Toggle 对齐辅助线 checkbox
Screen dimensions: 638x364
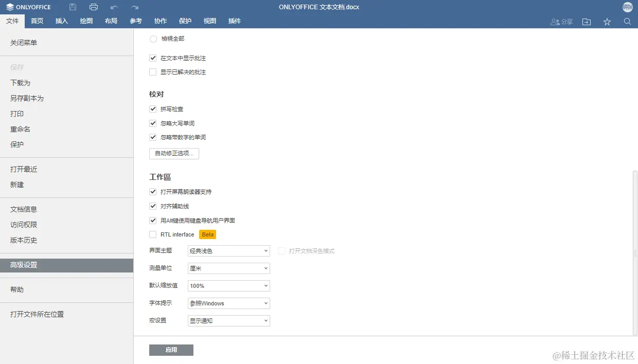pos(153,206)
